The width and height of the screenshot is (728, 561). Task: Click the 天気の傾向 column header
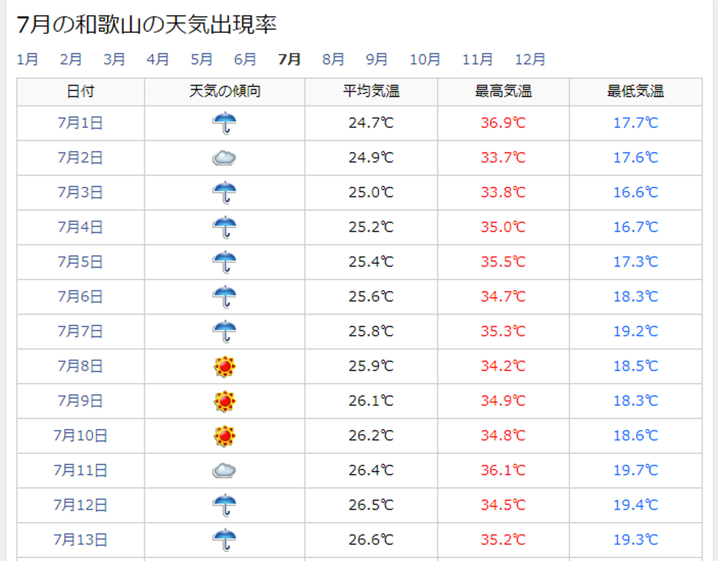[x=225, y=92]
